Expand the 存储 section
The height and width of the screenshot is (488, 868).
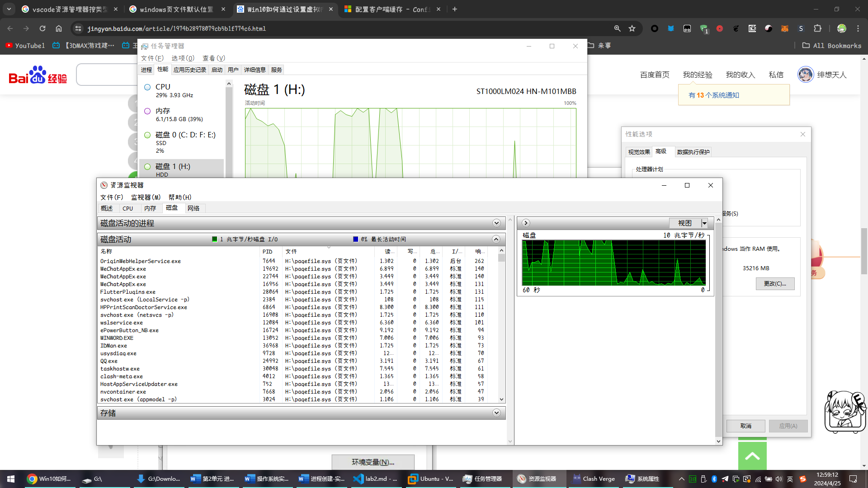[496, 413]
